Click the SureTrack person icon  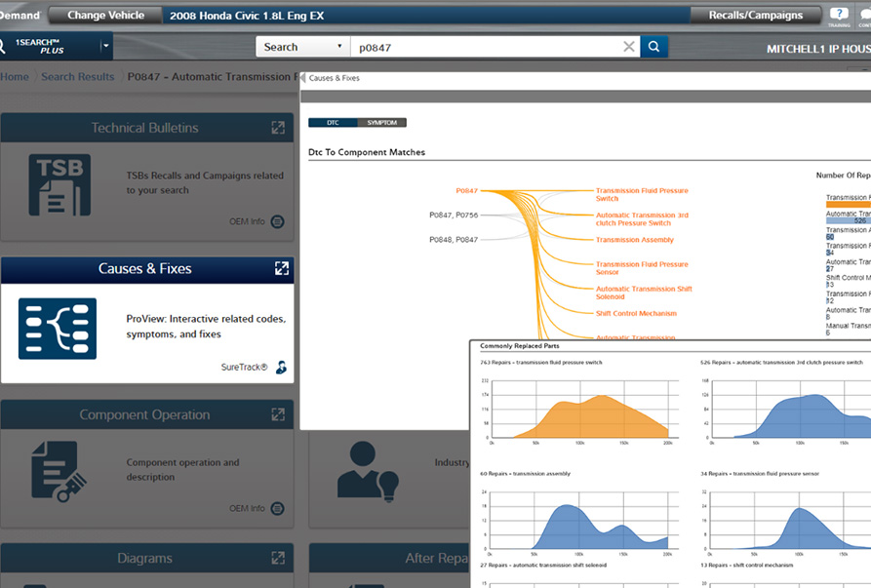[281, 368]
